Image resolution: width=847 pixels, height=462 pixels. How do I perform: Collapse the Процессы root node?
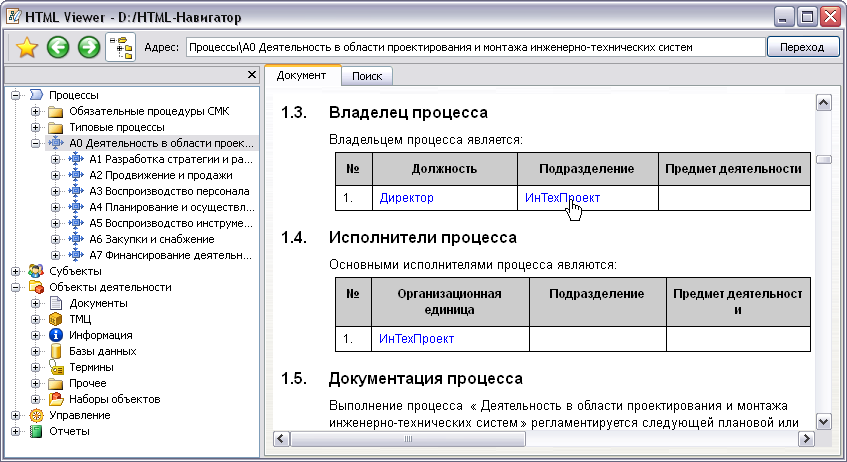click(x=16, y=95)
